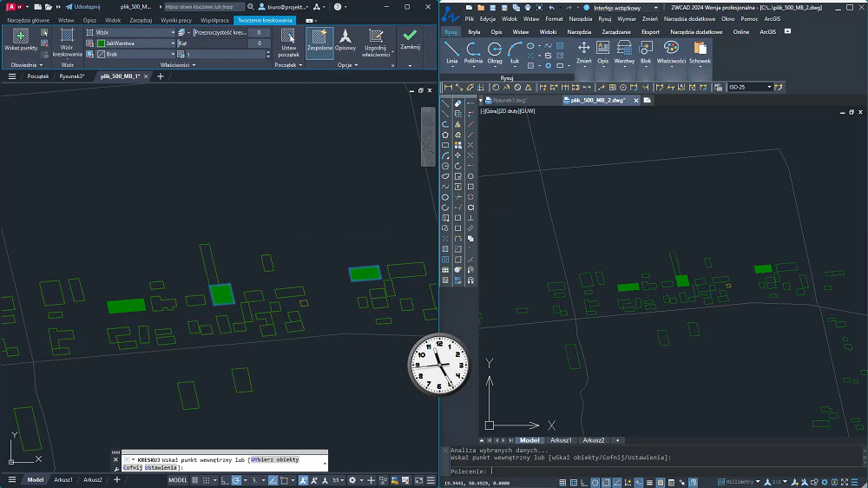
Task: Switch to the Rysunek3 drawing tab
Action: click(x=71, y=76)
